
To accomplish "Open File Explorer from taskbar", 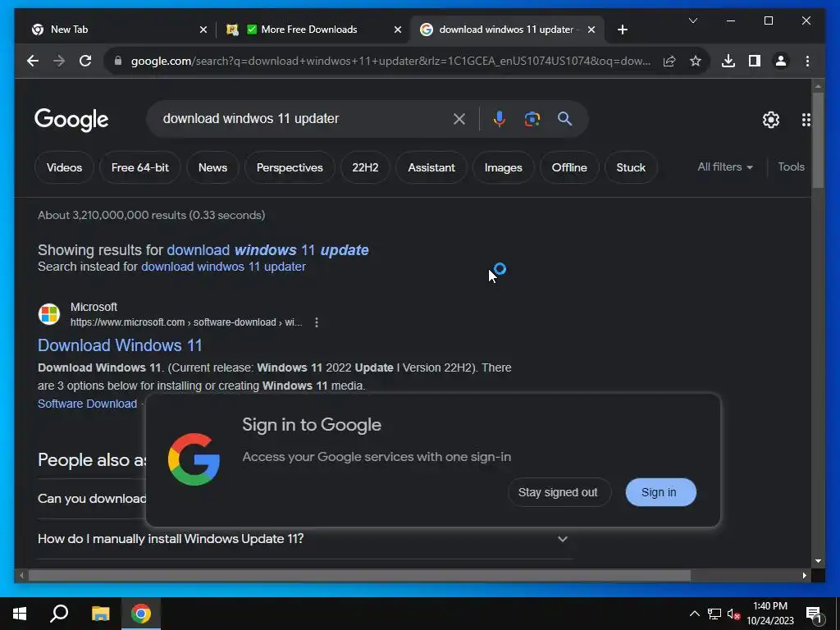I will 100,614.
